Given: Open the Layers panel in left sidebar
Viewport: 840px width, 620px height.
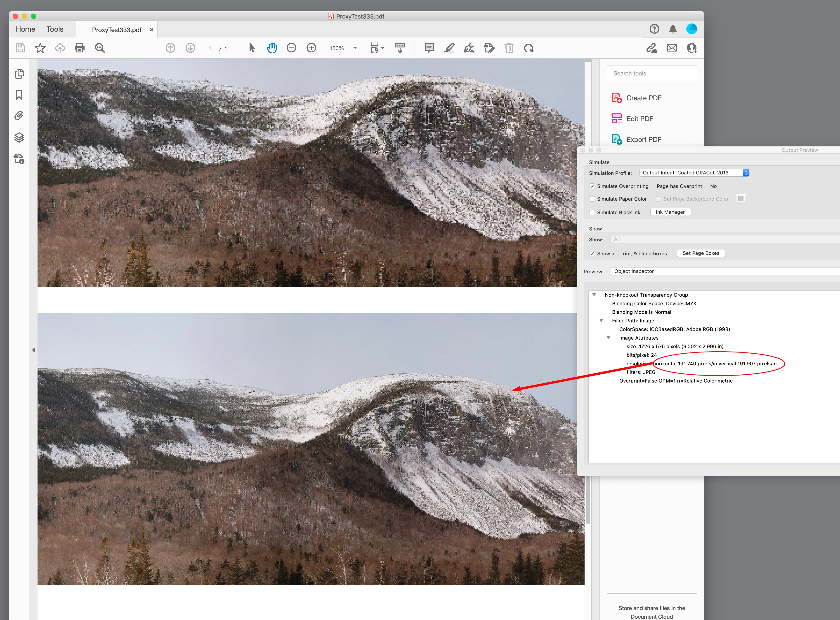Looking at the screenshot, I should pyautogui.click(x=19, y=137).
